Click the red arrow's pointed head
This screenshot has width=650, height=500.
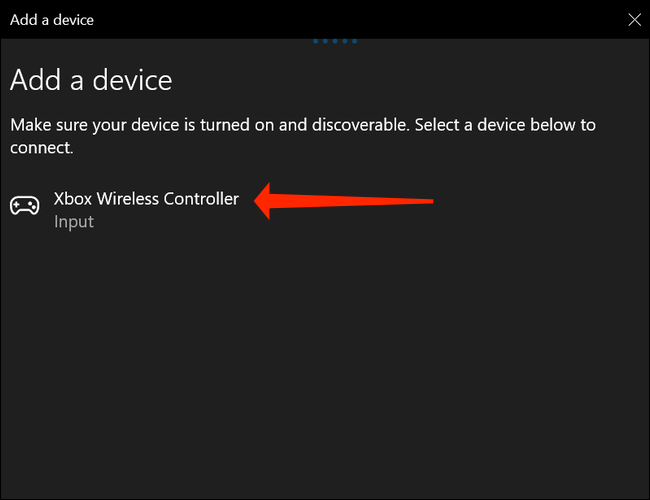point(263,201)
